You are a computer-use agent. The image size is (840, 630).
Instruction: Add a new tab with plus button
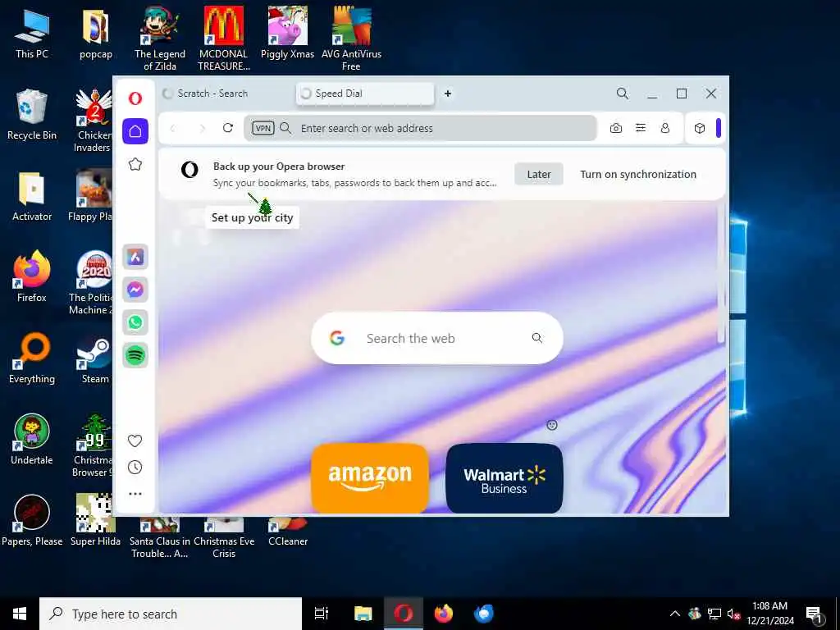pos(448,94)
